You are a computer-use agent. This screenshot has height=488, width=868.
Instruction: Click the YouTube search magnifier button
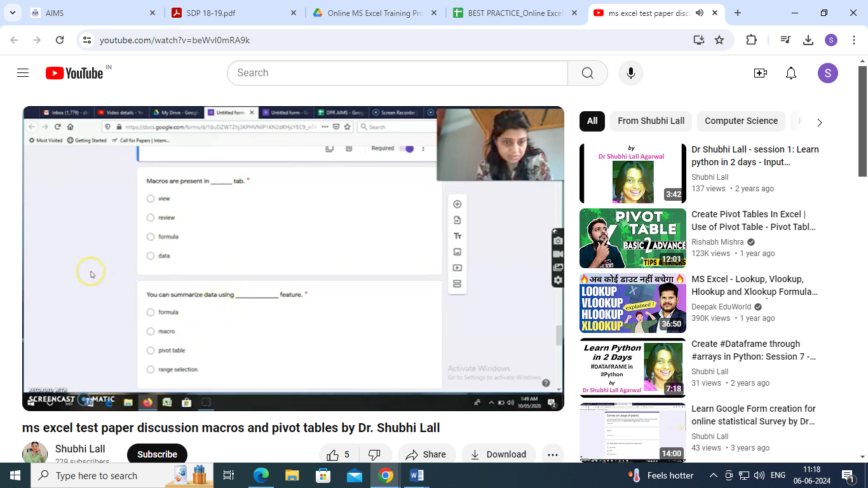coord(588,73)
